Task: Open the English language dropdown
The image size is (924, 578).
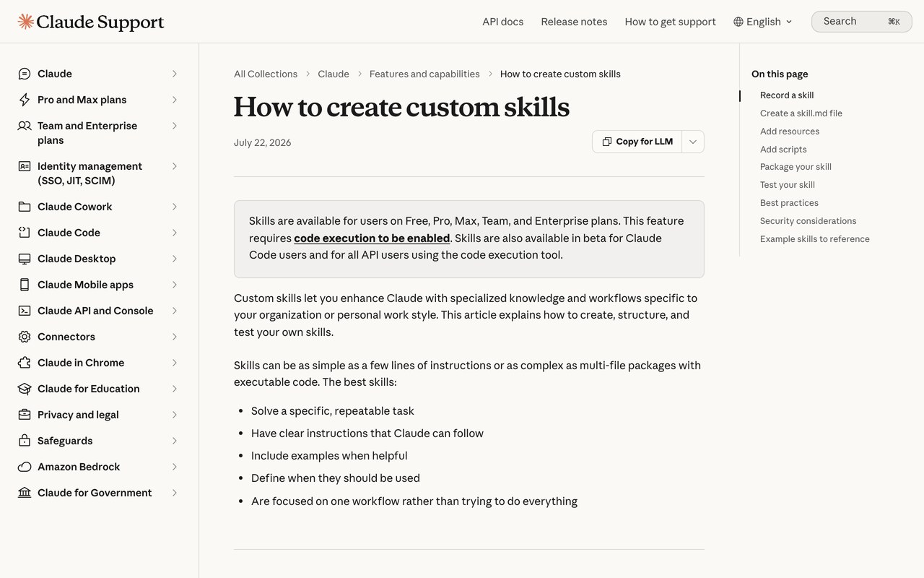Action: click(x=763, y=22)
